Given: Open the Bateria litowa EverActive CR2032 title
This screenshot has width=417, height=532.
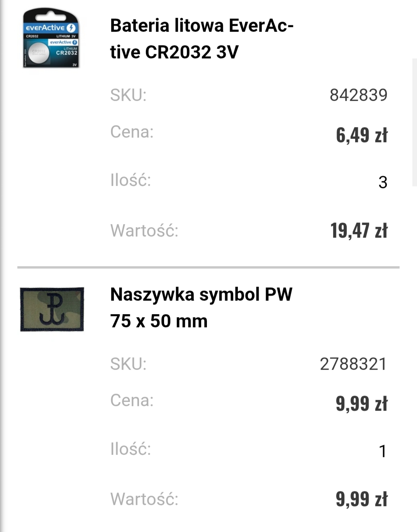Looking at the screenshot, I should click(202, 39).
